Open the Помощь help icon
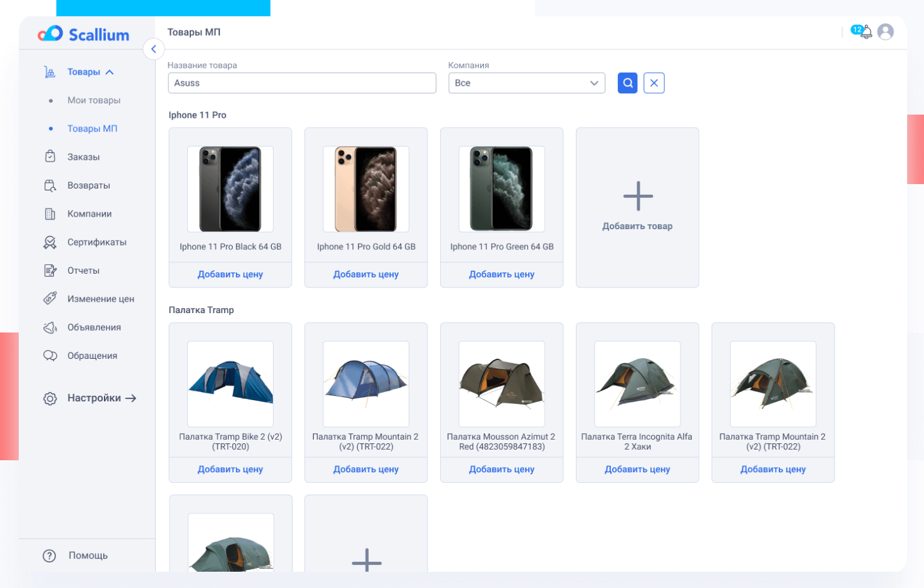 point(49,555)
